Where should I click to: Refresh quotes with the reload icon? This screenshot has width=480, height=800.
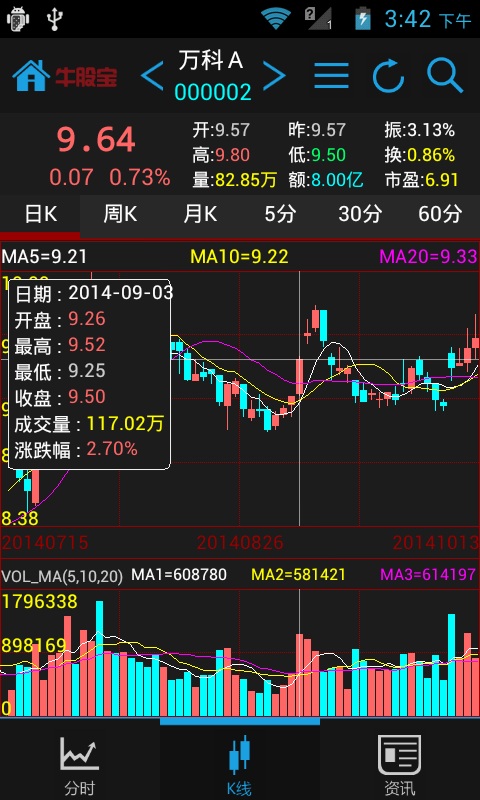point(388,76)
